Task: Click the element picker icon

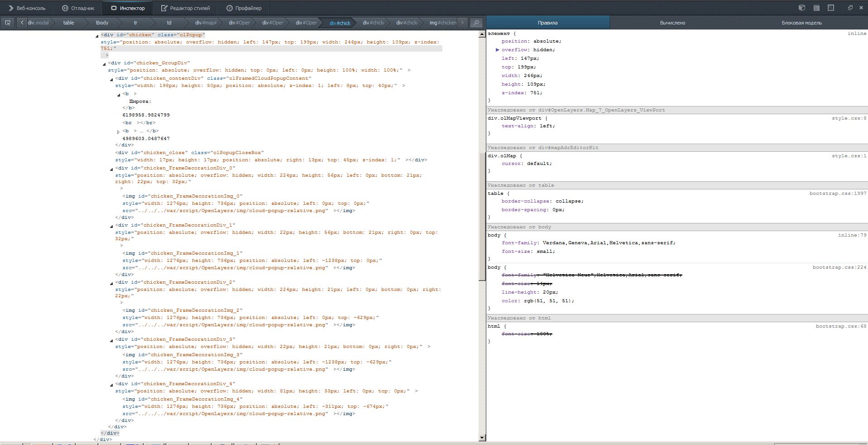Action: coord(8,23)
